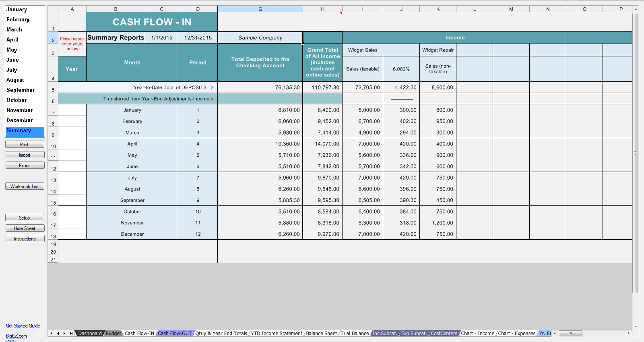Image resolution: width=644 pixels, height=342 pixels.
Task: Switch to the Cash Flow-IN tab
Action: 139,333
